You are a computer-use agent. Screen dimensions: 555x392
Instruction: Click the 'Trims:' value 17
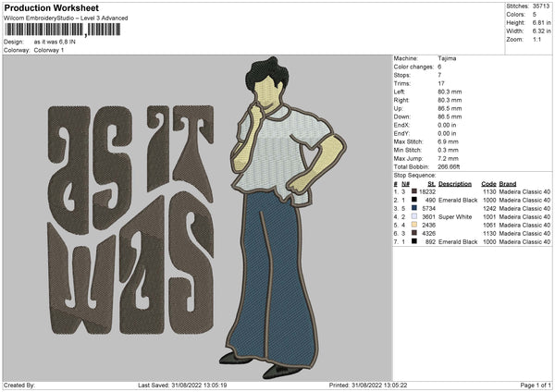(x=440, y=83)
